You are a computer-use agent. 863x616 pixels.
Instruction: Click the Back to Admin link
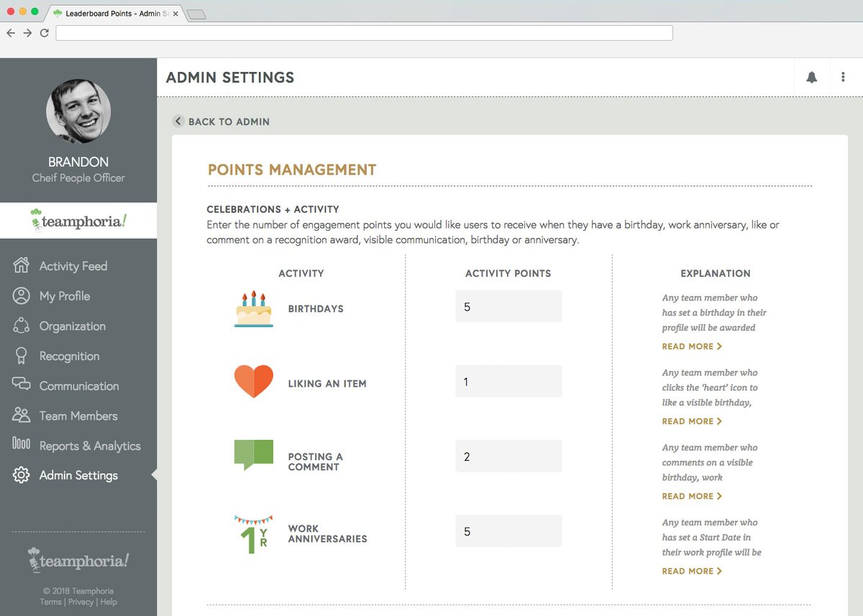pyautogui.click(x=229, y=121)
